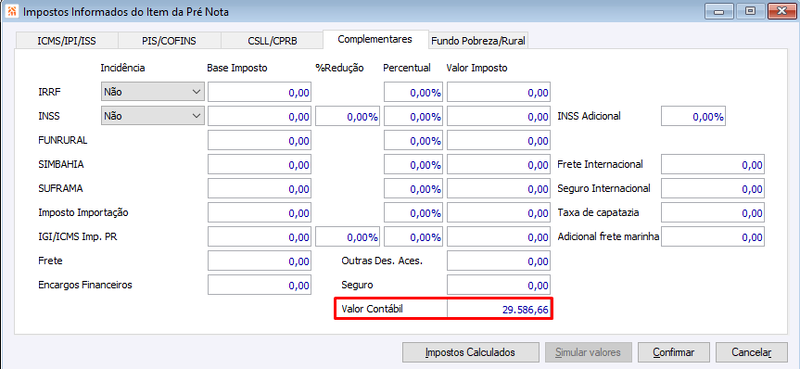800x369 pixels.
Task: Click the Seguro value field
Action: point(499,285)
